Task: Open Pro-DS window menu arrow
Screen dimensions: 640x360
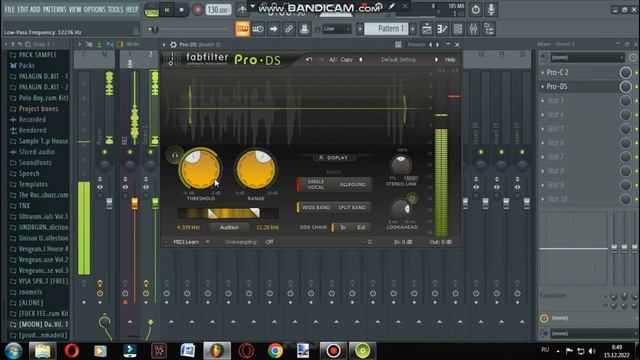Action: [x=164, y=44]
